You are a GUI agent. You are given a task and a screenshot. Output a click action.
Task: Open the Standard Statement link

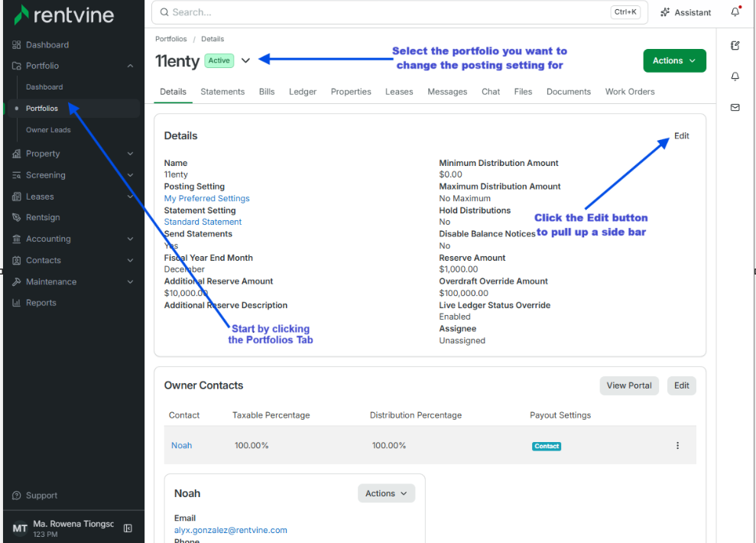click(x=203, y=222)
